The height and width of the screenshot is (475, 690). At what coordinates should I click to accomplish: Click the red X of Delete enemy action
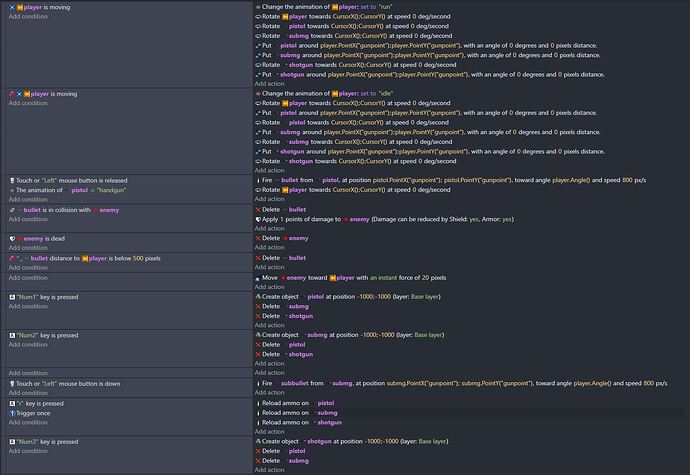258,239
